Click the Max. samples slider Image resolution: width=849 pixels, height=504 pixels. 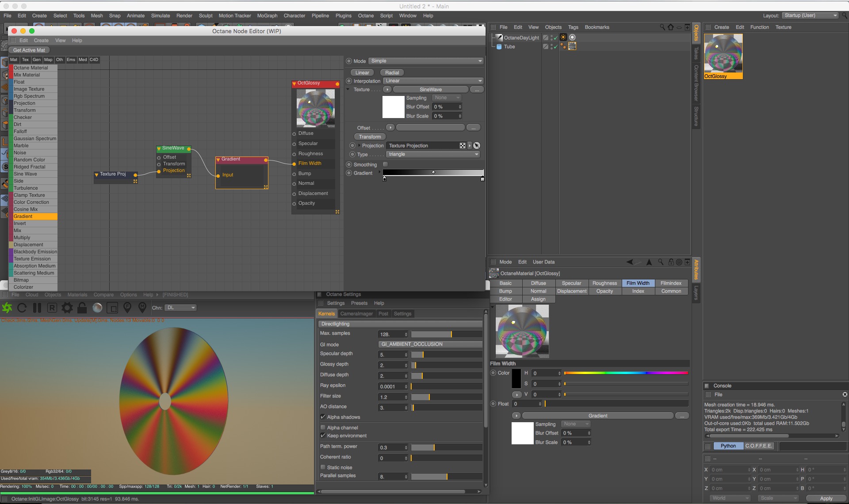(446, 334)
